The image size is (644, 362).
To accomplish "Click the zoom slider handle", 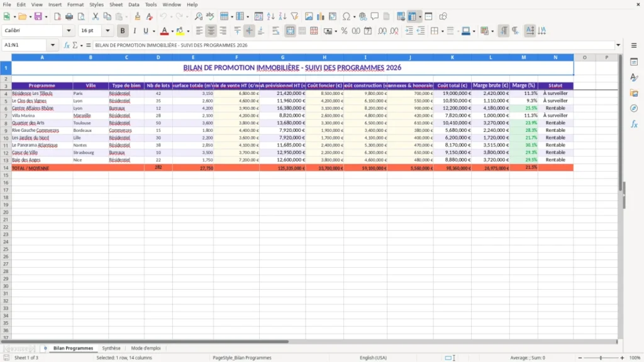I will [601, 358].
